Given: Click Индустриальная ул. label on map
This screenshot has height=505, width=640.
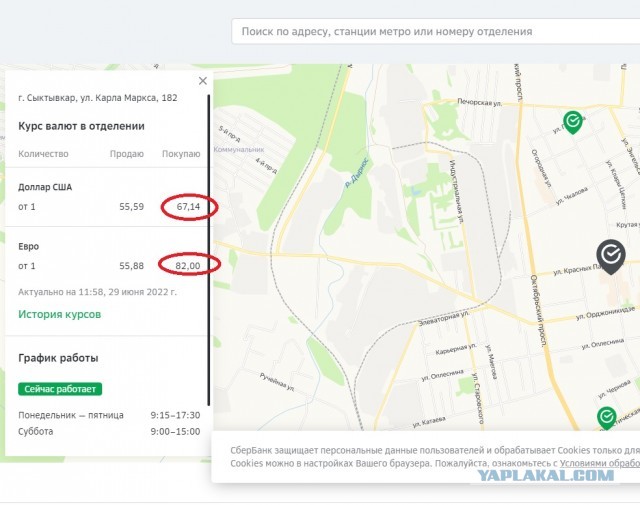Looking at the screenshot, I should [x=456, y=191].
